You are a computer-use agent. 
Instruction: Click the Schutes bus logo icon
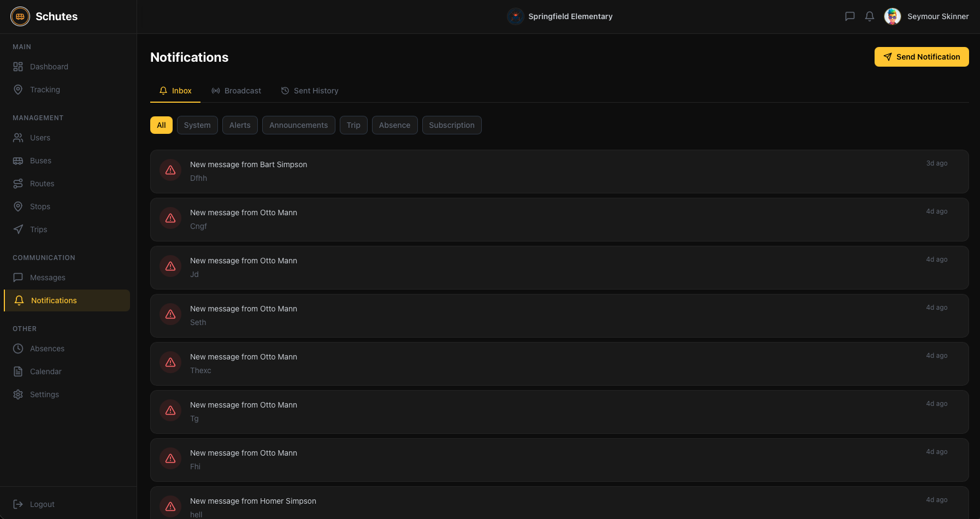point(20,16)
